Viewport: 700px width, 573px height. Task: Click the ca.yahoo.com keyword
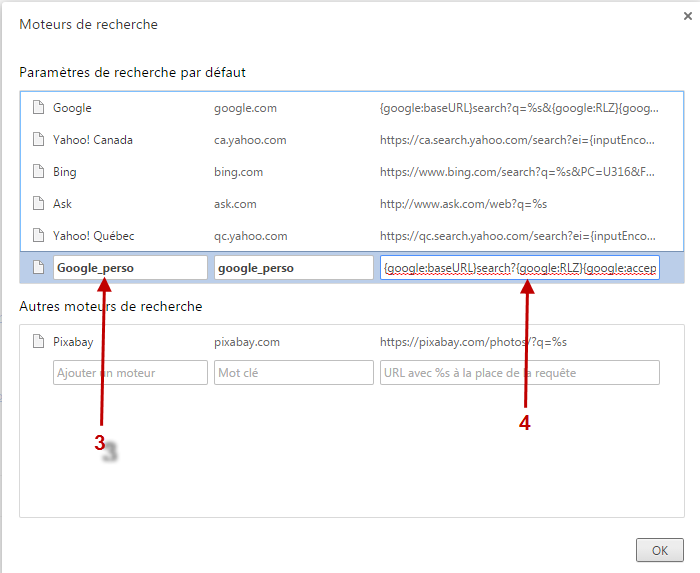[250, 140]
